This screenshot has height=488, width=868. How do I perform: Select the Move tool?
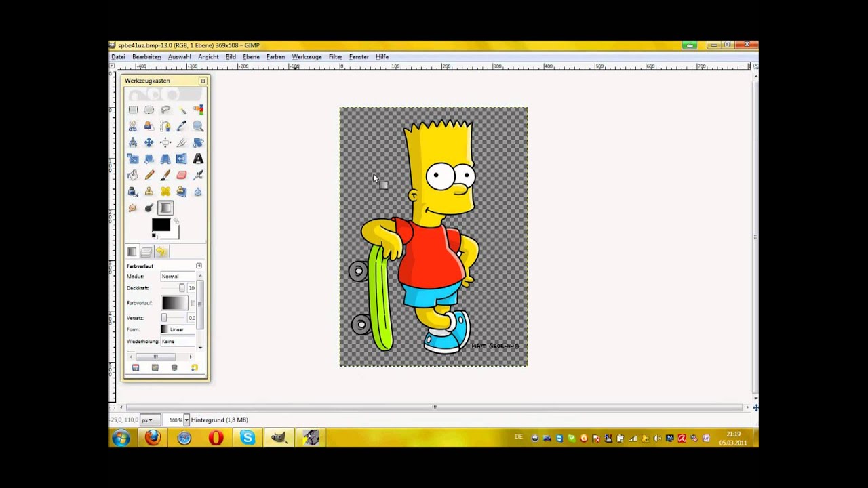pos(149,142)
